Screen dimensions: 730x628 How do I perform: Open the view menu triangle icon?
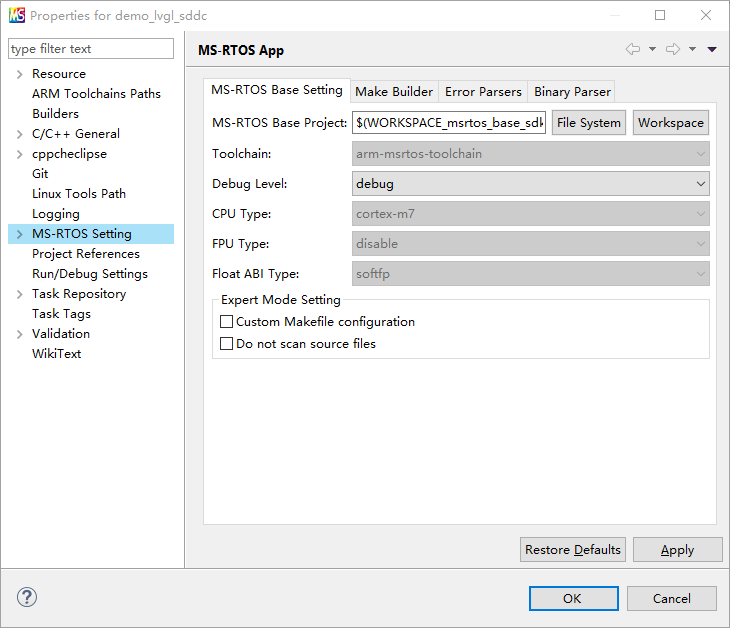712,50
